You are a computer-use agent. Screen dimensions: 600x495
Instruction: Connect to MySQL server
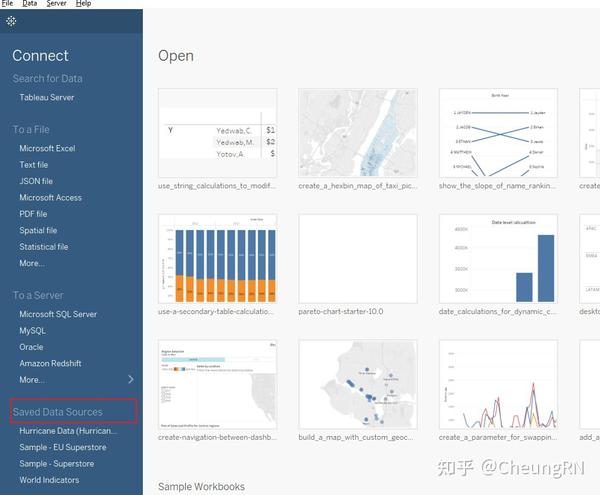point(33,331)
